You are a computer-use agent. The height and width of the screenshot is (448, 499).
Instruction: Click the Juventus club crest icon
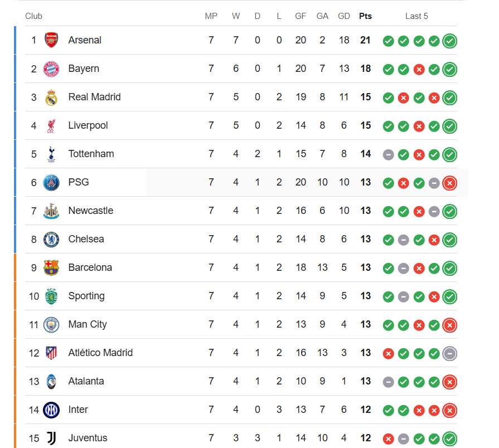click(x=51, y=438)
